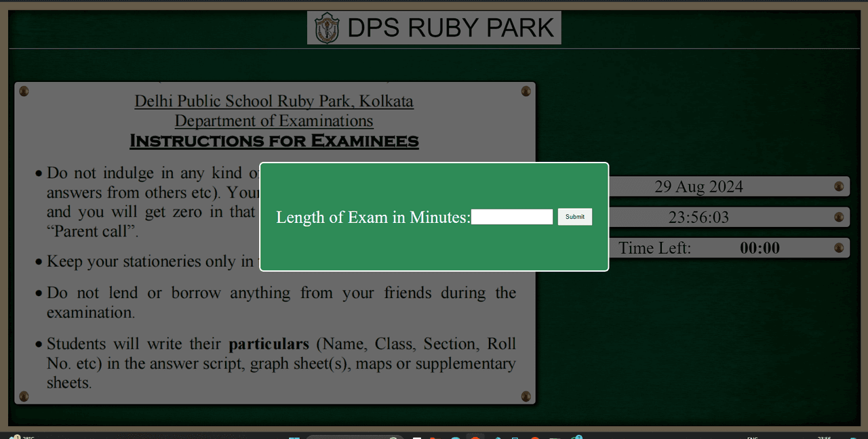Click the Length of Exam in Minutes label

374,217
